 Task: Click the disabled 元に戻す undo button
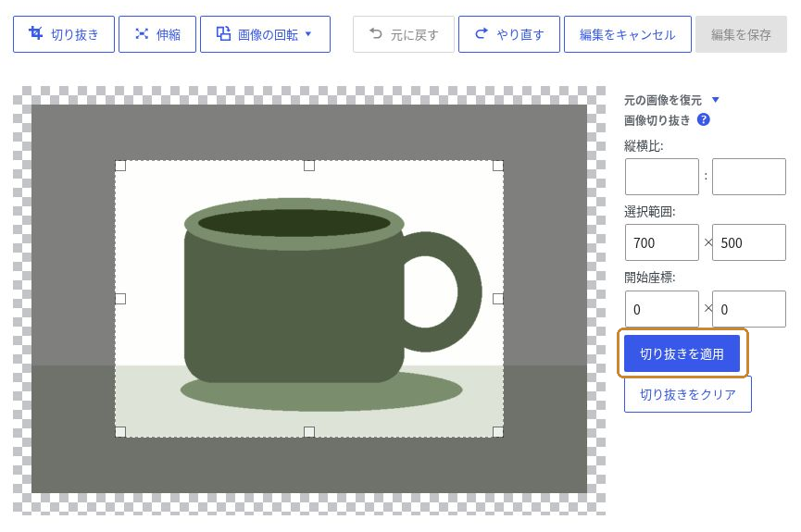(404, 34)
